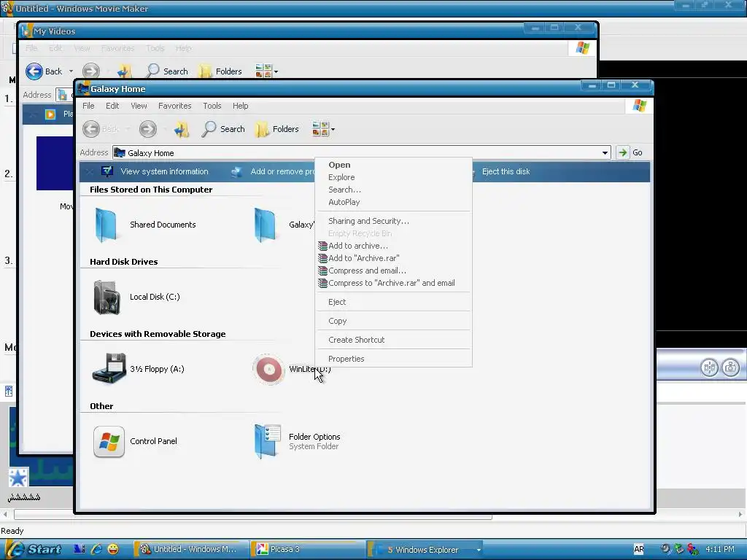Open the Folder Options icon
The height and width of the screenshot is (560, 747).
click(x=267, y=441)
